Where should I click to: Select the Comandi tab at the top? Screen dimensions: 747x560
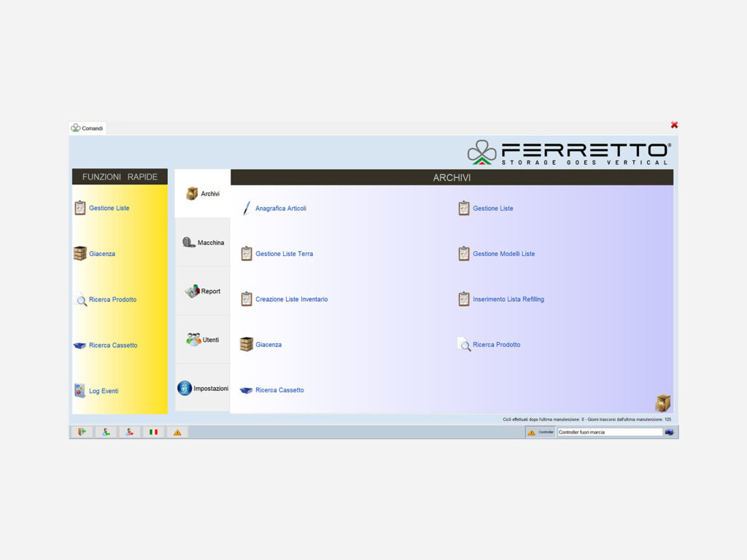click(88, 128)
